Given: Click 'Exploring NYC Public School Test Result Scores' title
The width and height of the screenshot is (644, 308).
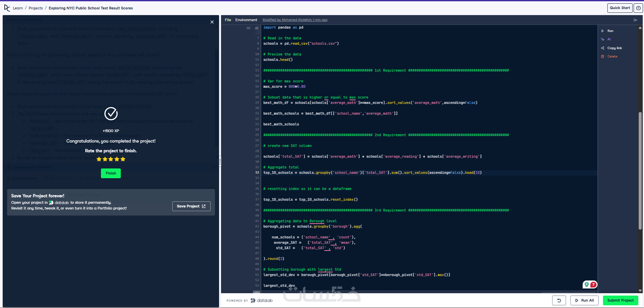Looking at the screenshot, I should (x=91, y=8).
